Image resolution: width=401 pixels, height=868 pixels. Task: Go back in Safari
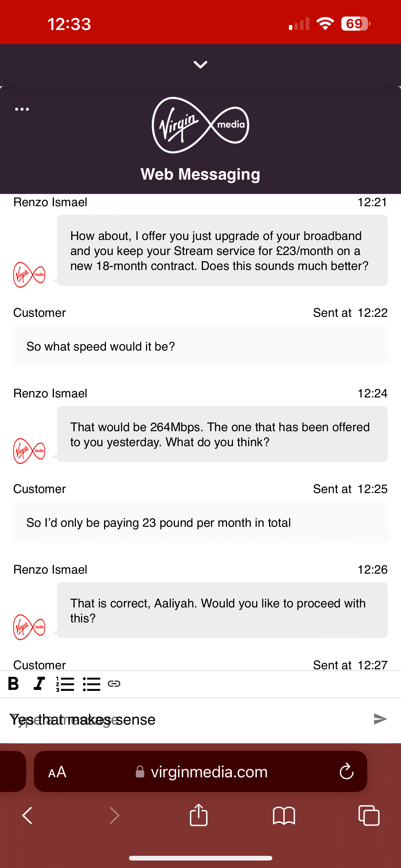pos(27,816)
